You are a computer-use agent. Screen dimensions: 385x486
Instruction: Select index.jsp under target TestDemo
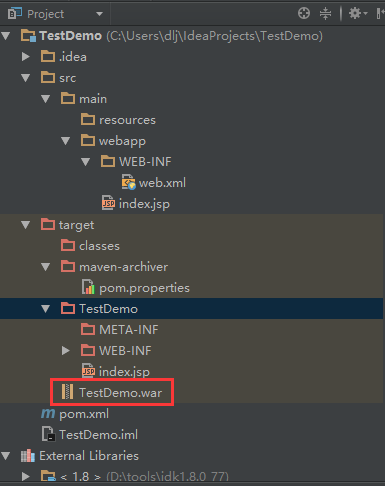coord(124,372)
